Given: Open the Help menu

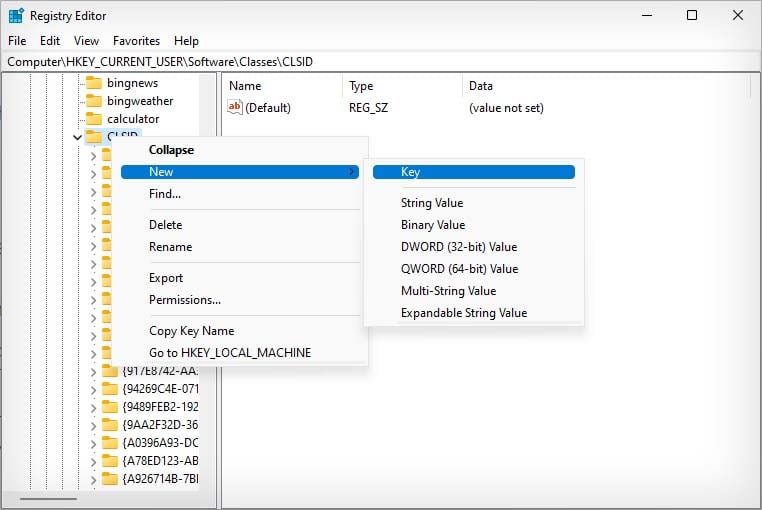Looking at the screenshot, I should [186, 41].
